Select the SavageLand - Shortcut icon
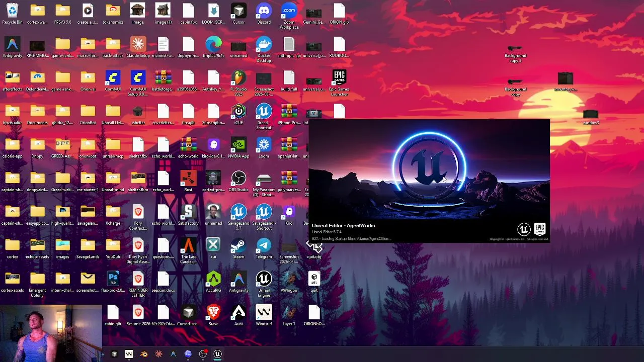This screenshot has height=362, width=644. [x=264, y=218]
